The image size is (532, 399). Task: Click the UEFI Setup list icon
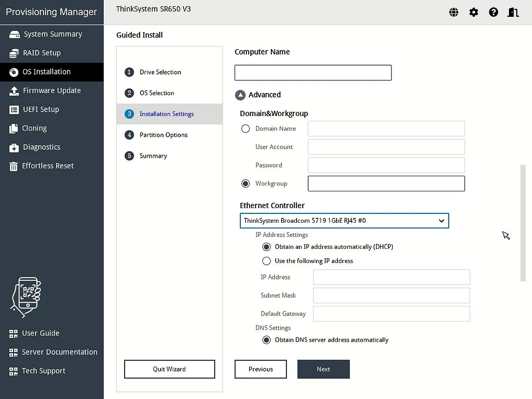click(x=14, y=110)
